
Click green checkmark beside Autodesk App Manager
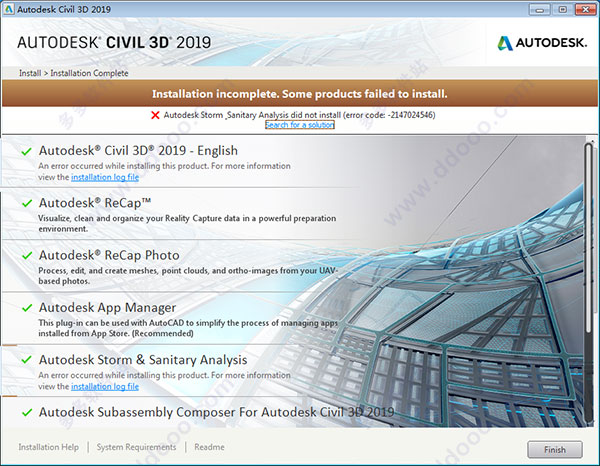pos(26,308)
